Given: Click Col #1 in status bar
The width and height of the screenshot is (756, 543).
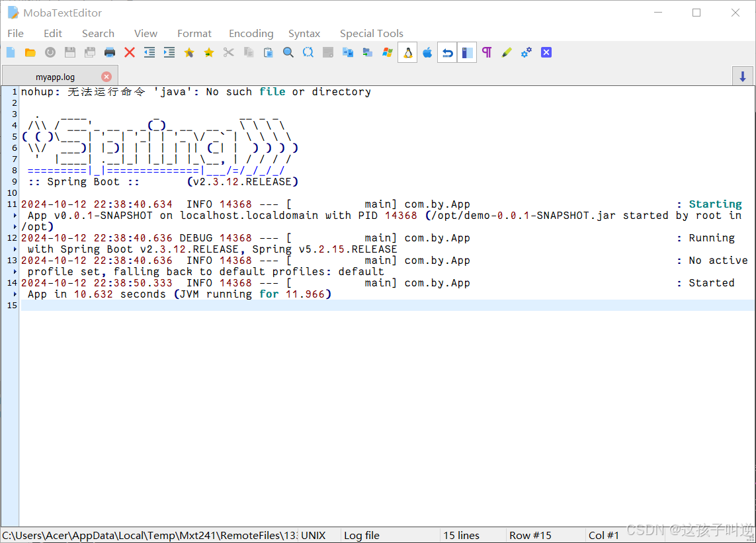Looking at the screenshot, I should point(604,535).
